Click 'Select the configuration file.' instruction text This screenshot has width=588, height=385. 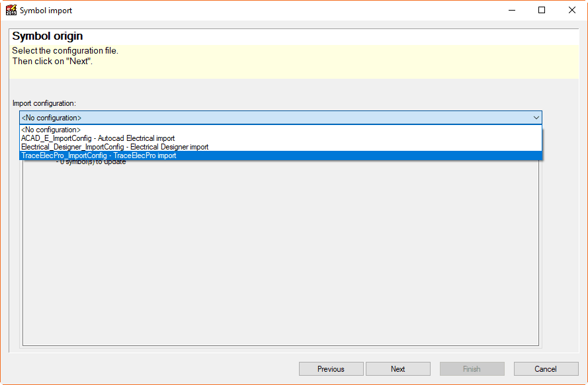[x=65, y=51]
